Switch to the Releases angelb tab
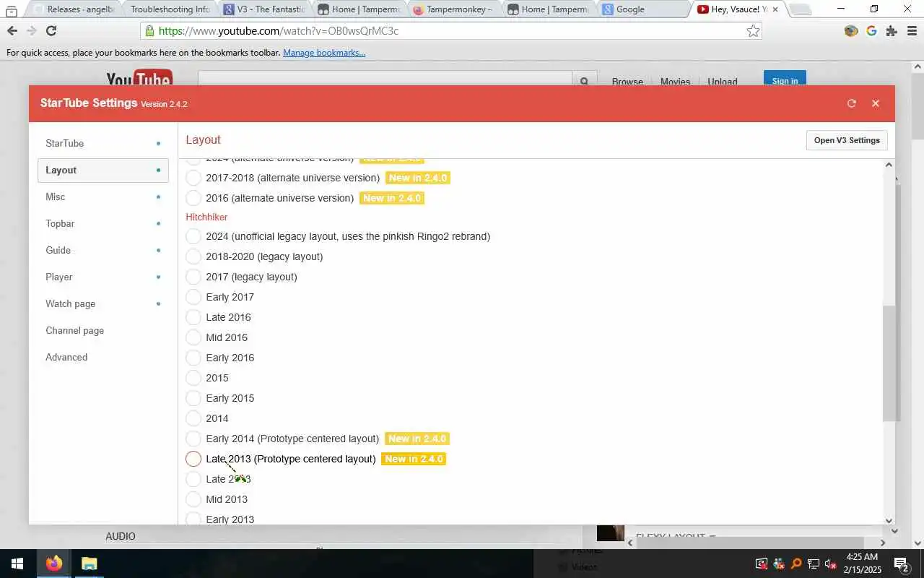 click(x=75, y=9)
